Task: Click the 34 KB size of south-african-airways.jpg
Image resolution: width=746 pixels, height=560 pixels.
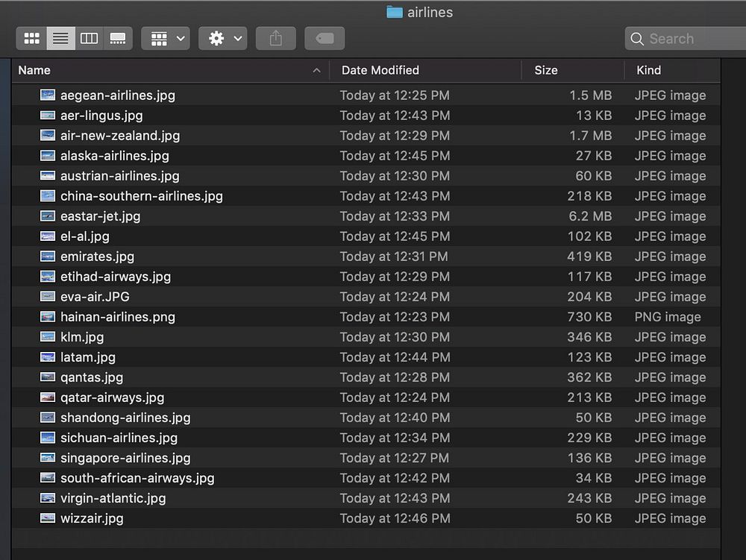Action: (594, 478)
